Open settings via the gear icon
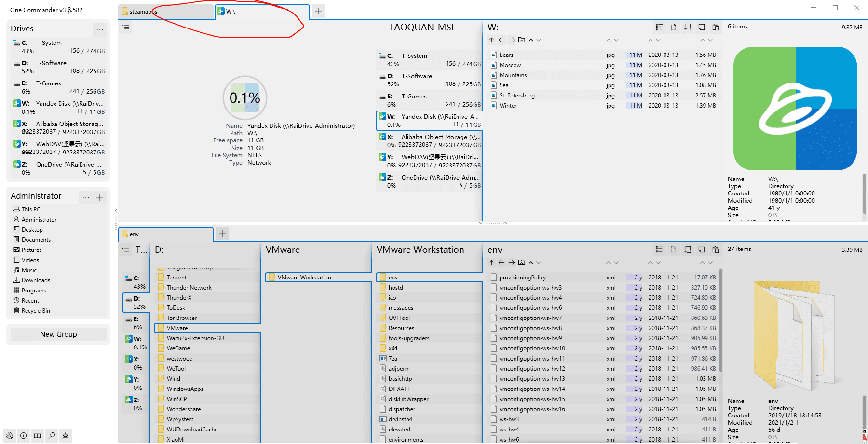This screenshot has height=444, width=868. click(10, 436)
